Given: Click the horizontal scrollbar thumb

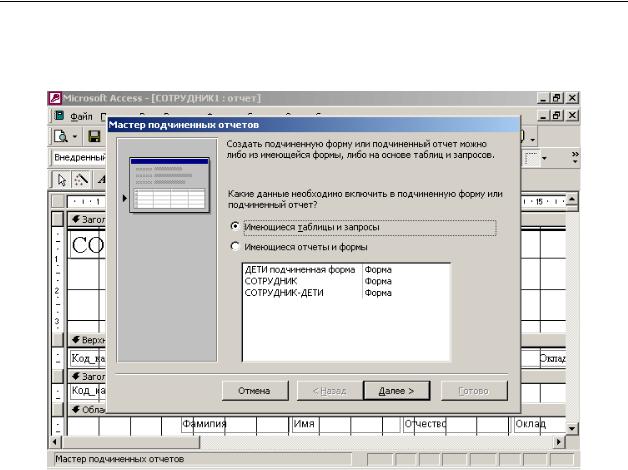Looking at the screenshot, I should tap(131, 442).
